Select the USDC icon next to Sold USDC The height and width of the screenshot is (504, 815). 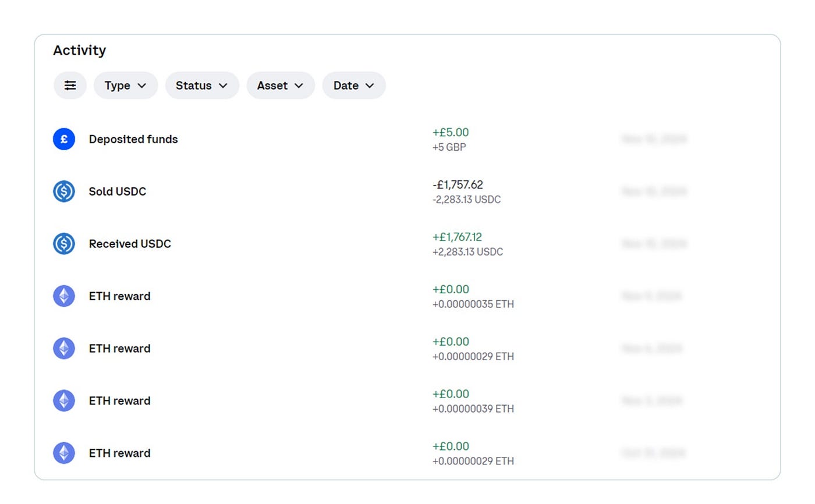(63, 191)
